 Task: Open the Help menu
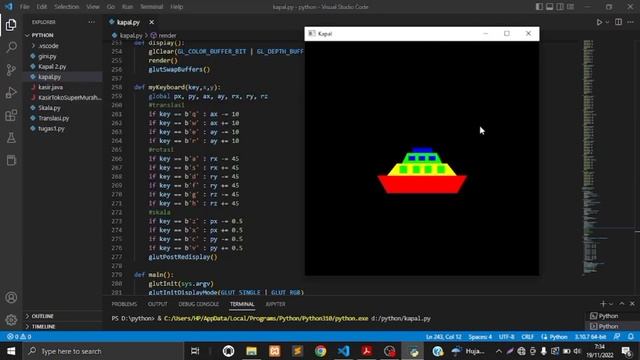click(176, 7)
